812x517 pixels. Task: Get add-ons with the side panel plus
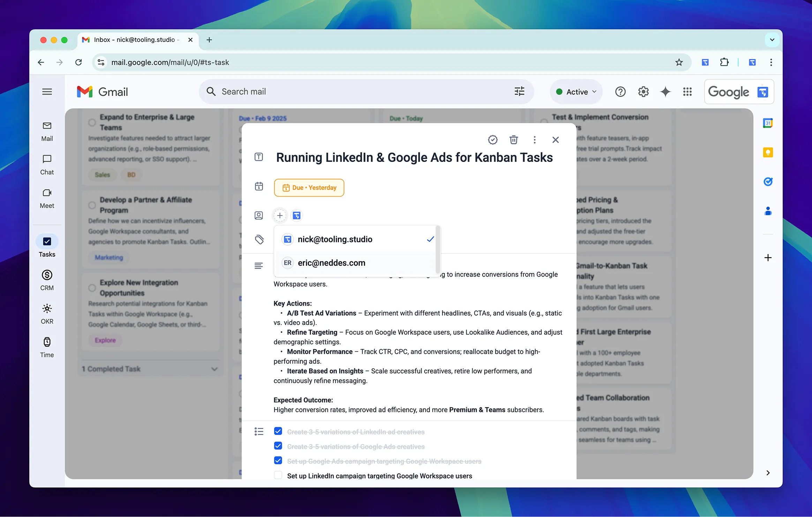(768, 258)
